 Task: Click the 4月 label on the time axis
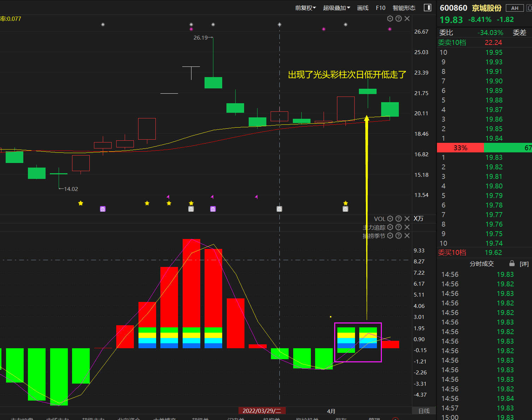click(x=331, y=411)
